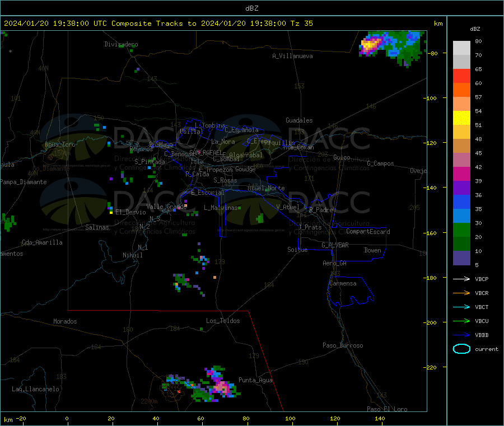Click the 'S_Rosas' map label

(x=225, y=181)
